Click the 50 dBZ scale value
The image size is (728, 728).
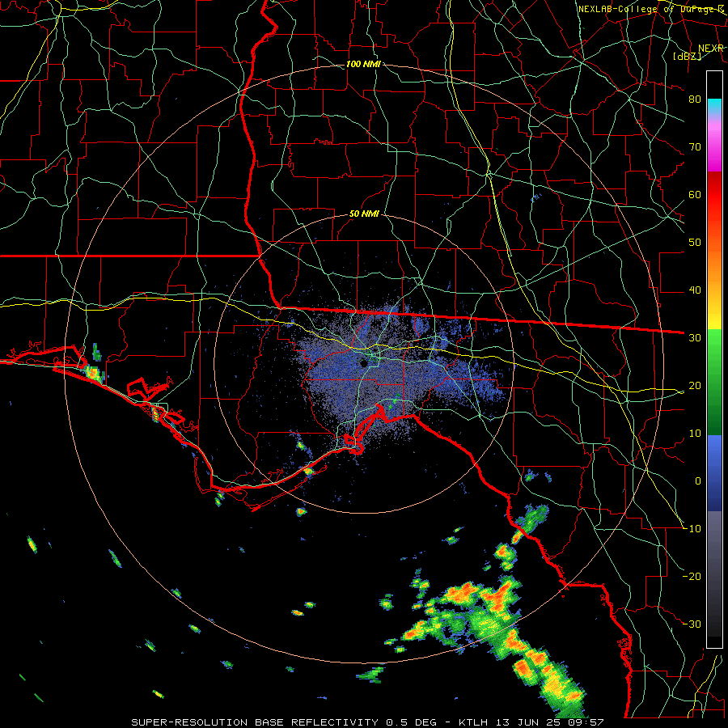coord(695,243)
